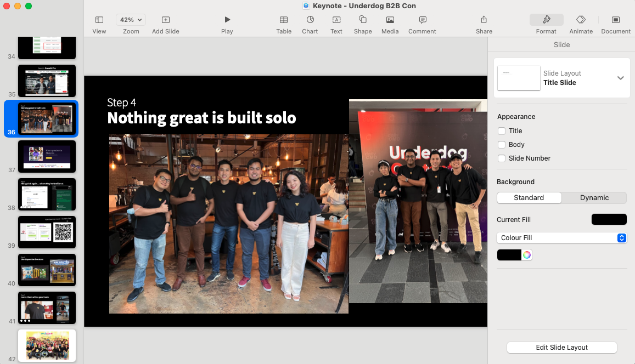This screenshot has width=635, height=364.
Task: Start slideshow with Play button
Action: 227,19
